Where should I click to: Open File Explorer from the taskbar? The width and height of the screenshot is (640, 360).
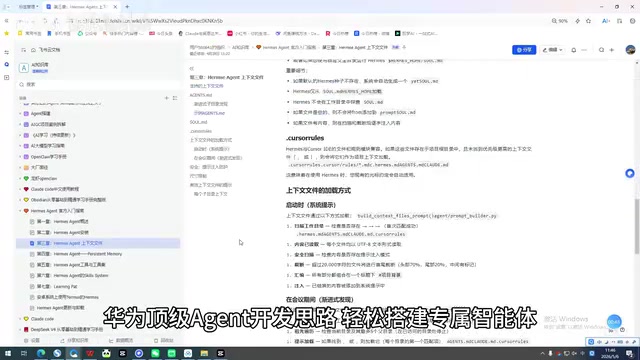pos(204,353)
